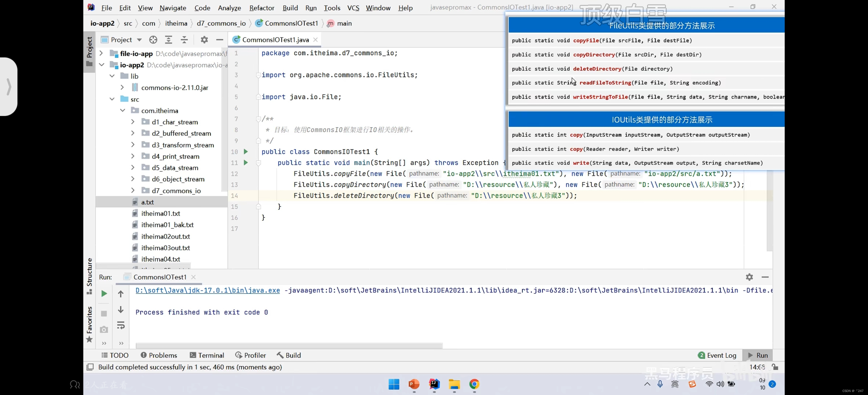Open the Build menu
The width and height of the screenshot is (868, 395).
(290, 8)
